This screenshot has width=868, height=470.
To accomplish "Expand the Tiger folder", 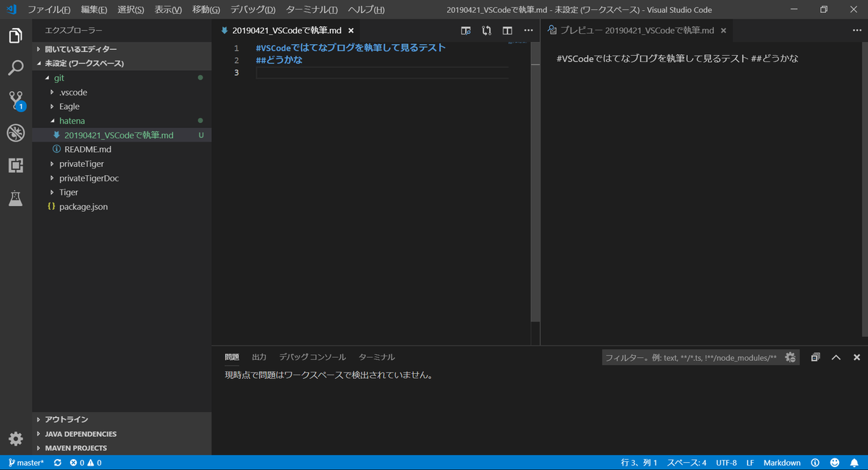I will pyautogui.click(x=122, y=192).
